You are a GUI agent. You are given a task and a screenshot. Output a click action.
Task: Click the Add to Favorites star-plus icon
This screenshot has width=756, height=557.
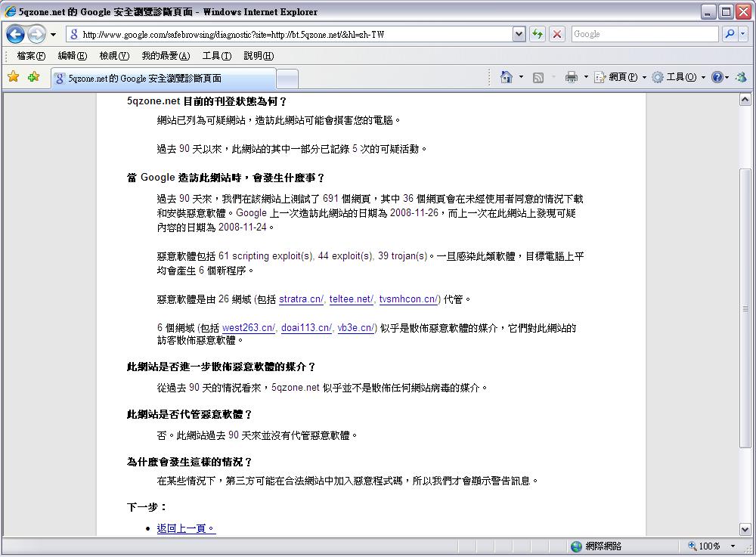click(x=34, y=76)
